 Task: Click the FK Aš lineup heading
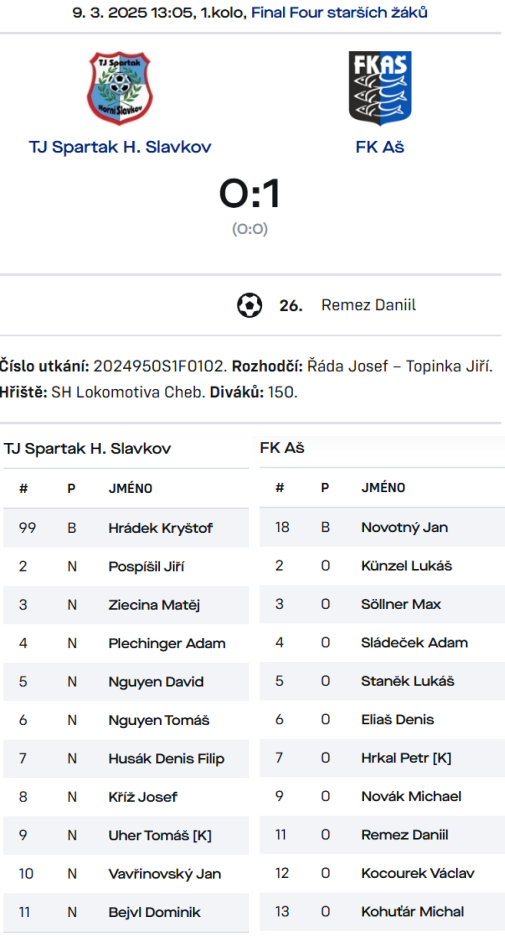click(x=282, y=448)
